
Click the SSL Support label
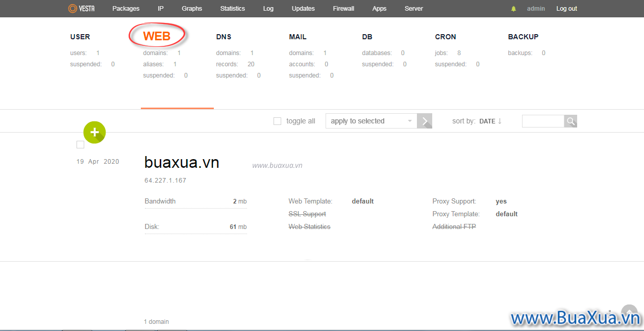click(x=307, y=214)
